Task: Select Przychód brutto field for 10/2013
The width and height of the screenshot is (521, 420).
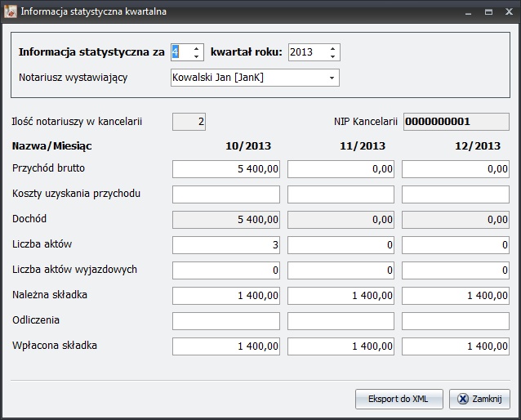Action: click(226, 169)
